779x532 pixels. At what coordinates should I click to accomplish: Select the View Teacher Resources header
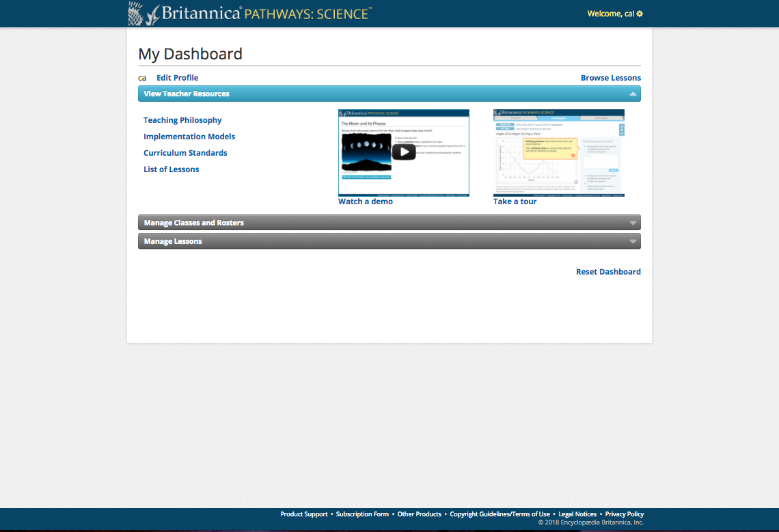pos(389,94)
